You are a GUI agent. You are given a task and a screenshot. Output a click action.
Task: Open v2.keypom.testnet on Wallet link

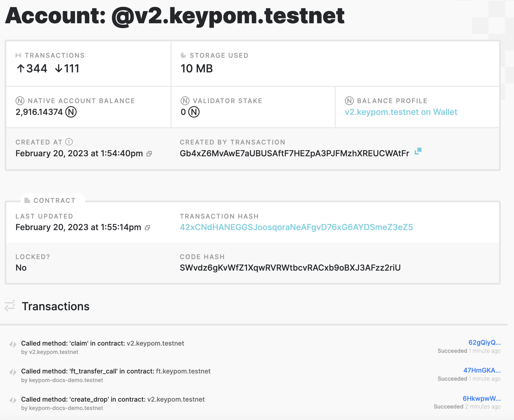coord(401,112)
